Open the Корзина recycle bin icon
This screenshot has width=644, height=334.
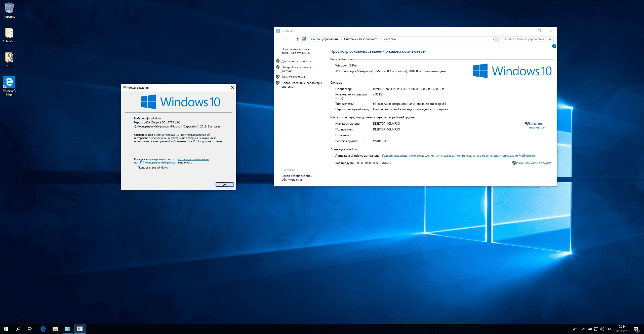pyautogui.click(x=9, y=10)
